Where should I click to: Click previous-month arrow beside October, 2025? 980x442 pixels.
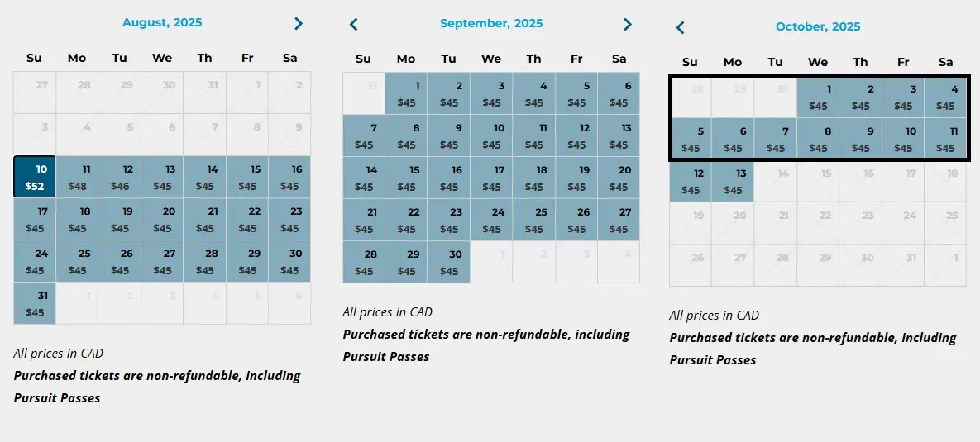[x=680, y=27]
